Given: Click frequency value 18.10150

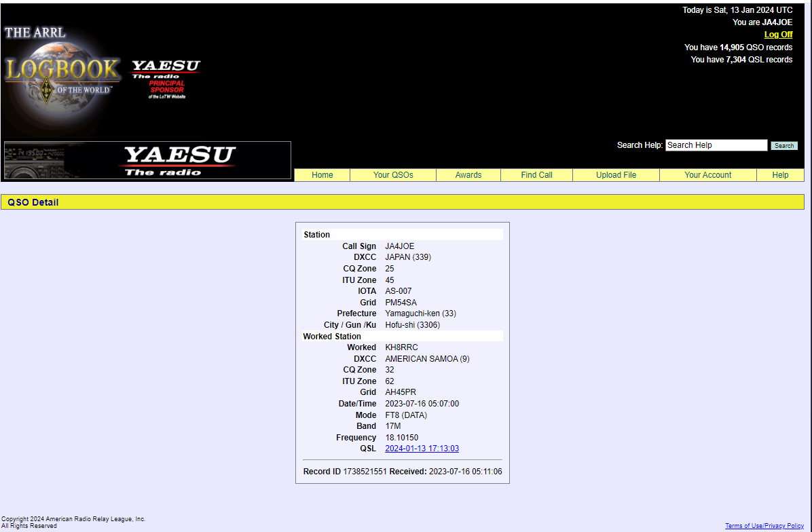Looking at the screenshot, I should (x=402, y=437).
